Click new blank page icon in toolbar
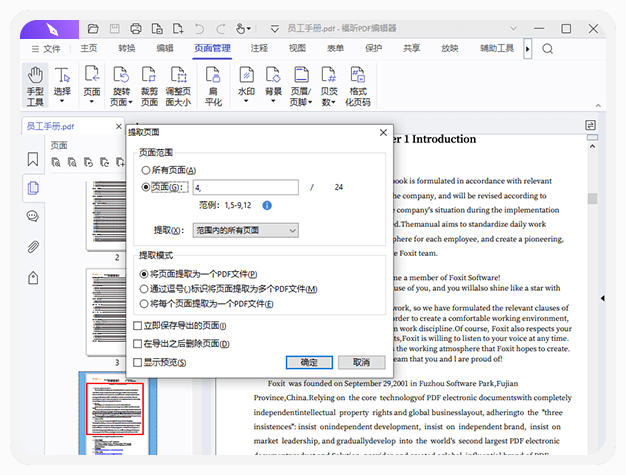This screenshot has height=475, width=626. click(x=178, y=29)
